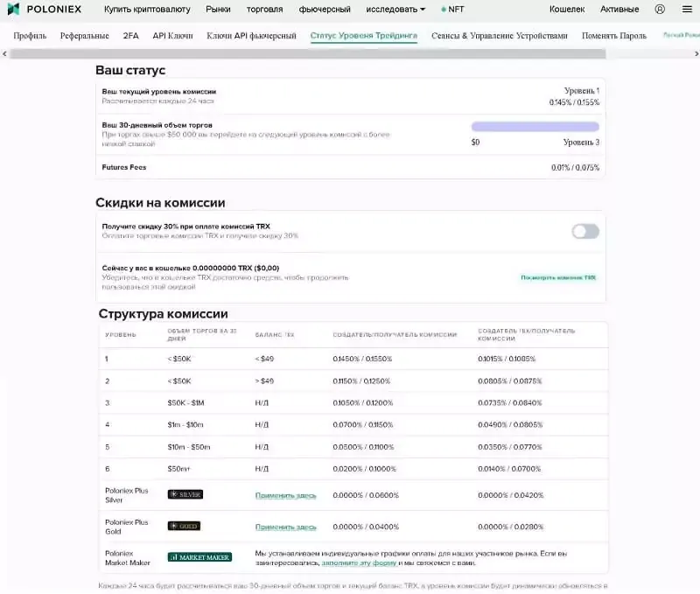Viewport: 700px width, 594px height.
Task: Click the 30-day trading volume progress bar
Action: 535,127
